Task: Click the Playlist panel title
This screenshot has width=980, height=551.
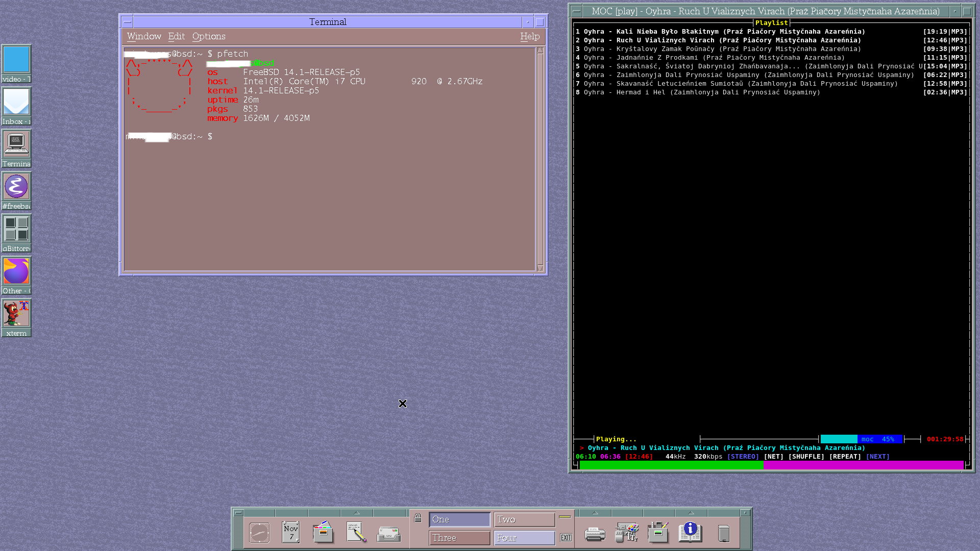Action: point(771,23)
